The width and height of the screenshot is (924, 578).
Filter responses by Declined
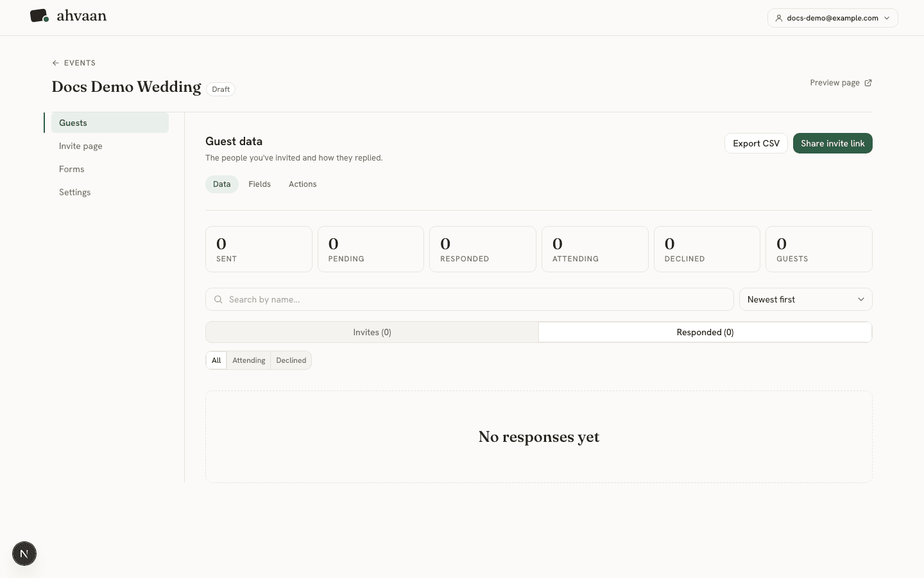291,360
